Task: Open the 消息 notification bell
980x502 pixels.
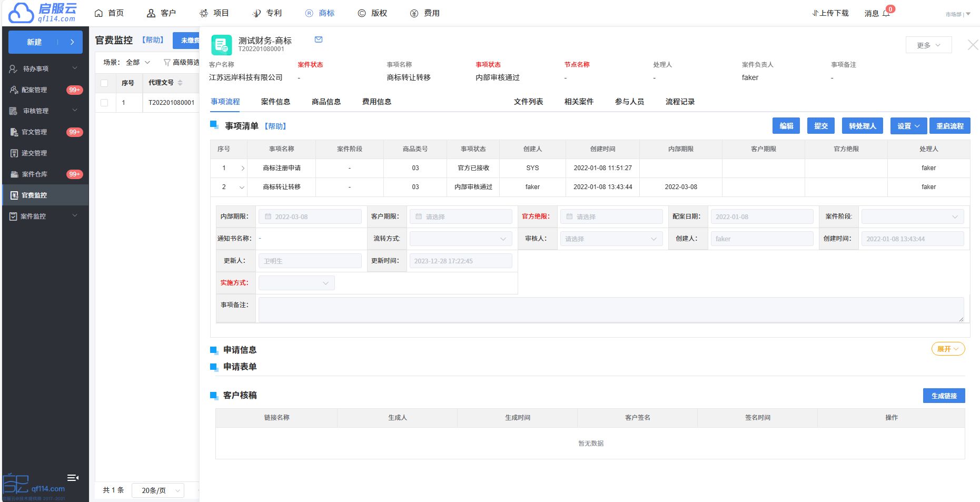Action: point(886,13)
